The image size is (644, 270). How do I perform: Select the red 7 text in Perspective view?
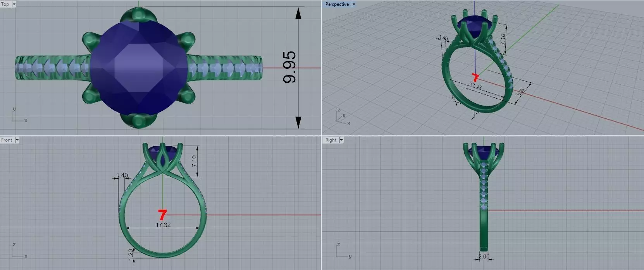(x=475, y=77)
